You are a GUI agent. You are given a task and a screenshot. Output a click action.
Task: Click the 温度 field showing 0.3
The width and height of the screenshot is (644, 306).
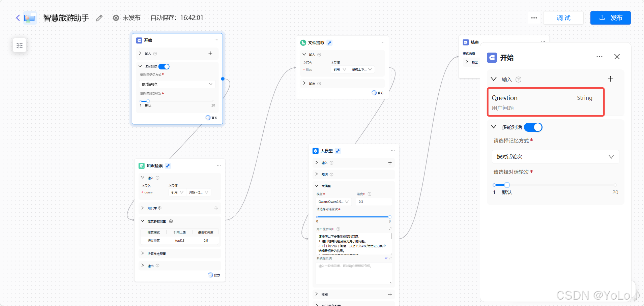tap(374, 202)
